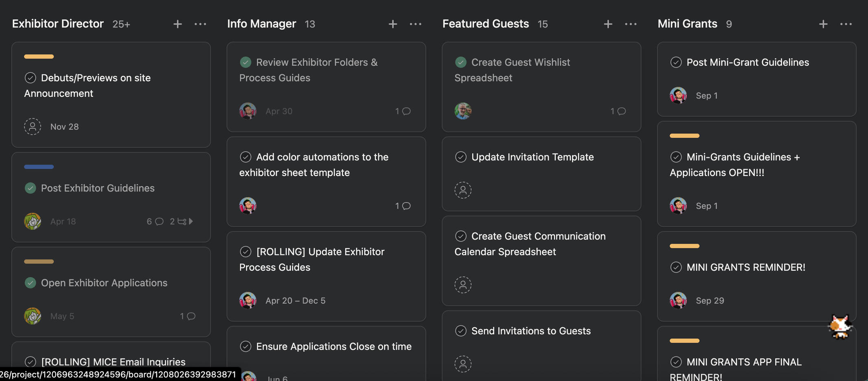
Task: Toggle completion on Post Mini-Grant Guidelines
Action: pyautogui.click(x=676, y=62)
